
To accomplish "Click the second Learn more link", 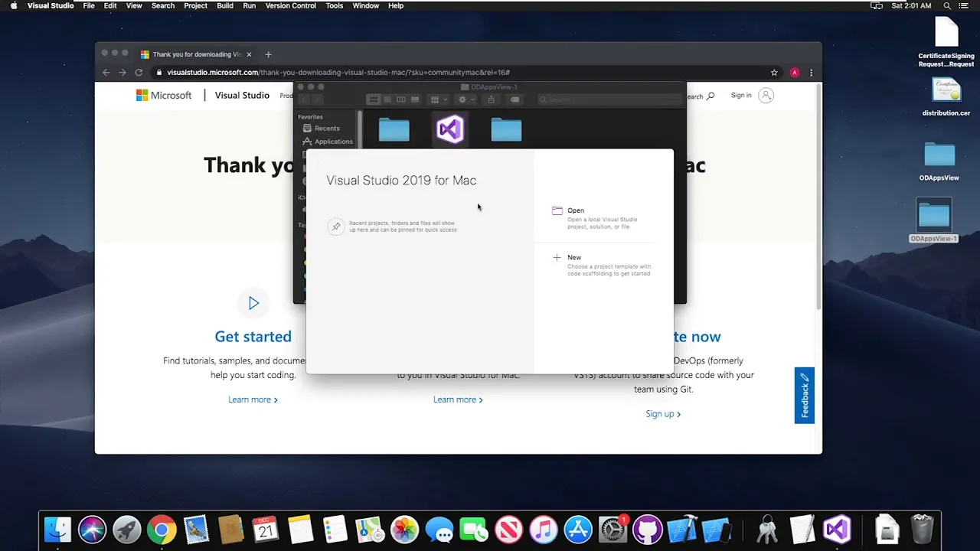I will click(458, 399).
